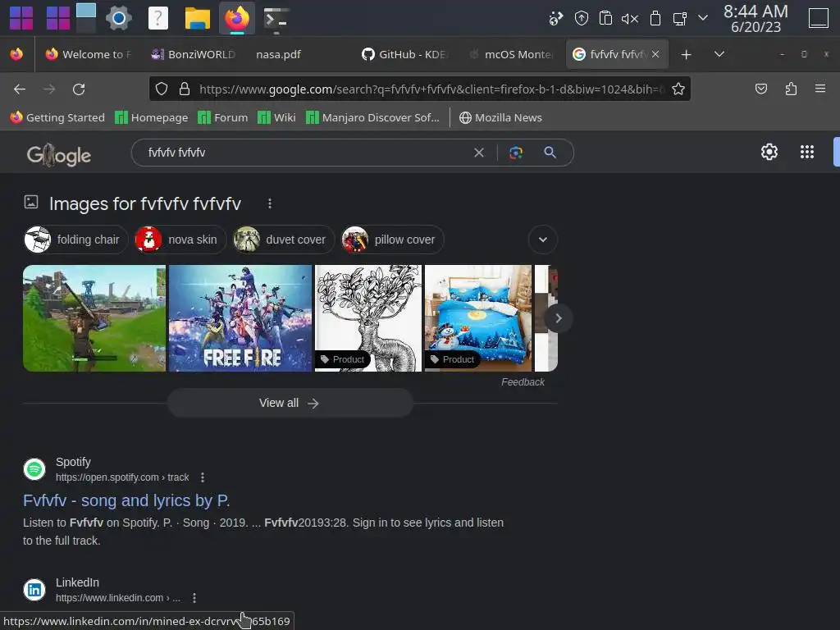Open the deer sketch product image
840x630 pixels.
tap(368, 318)
